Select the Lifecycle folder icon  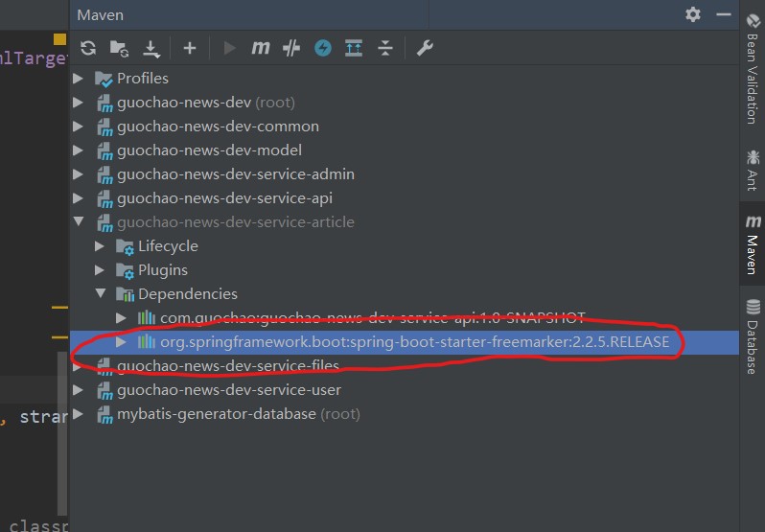pyautogui.click(x=125, y=246)
